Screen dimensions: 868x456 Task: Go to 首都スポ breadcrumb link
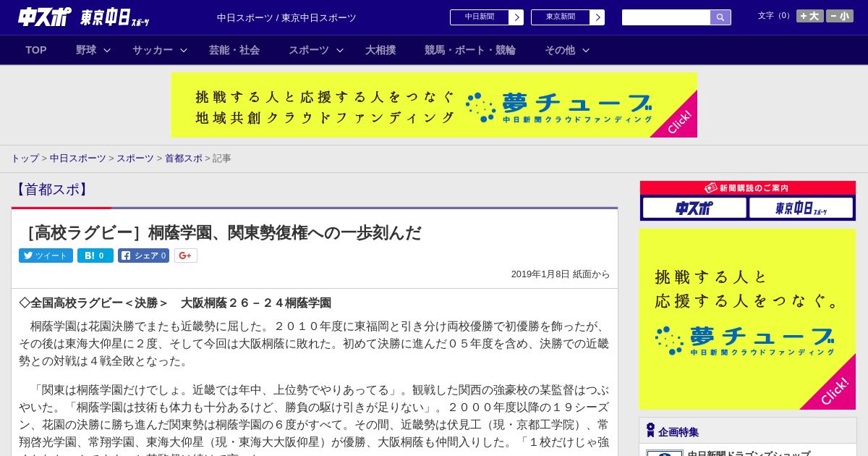[184, 158]
